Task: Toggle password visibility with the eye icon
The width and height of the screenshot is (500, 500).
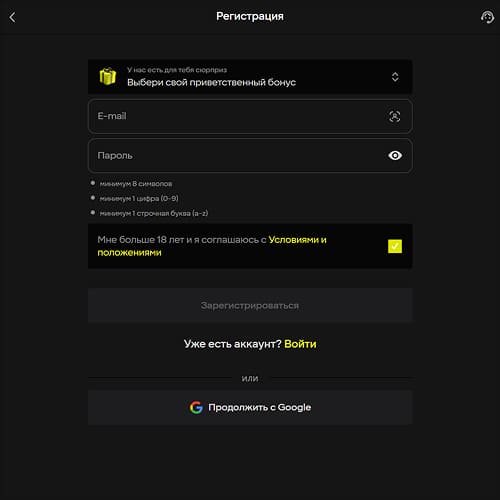Action: 395,156
